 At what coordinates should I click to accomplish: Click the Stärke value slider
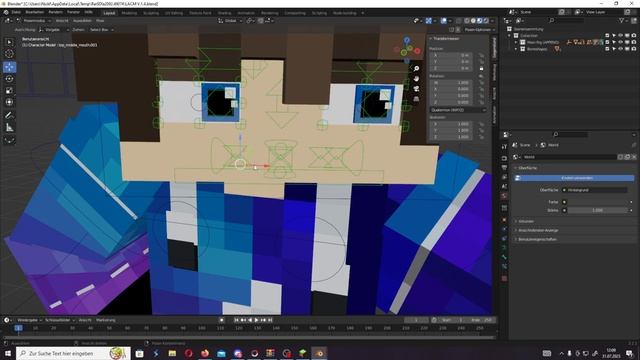[x=598, y=211]
